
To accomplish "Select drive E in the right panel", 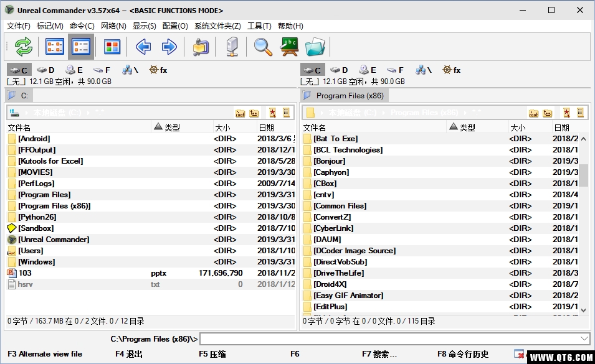I will click(x=368, y=70).
